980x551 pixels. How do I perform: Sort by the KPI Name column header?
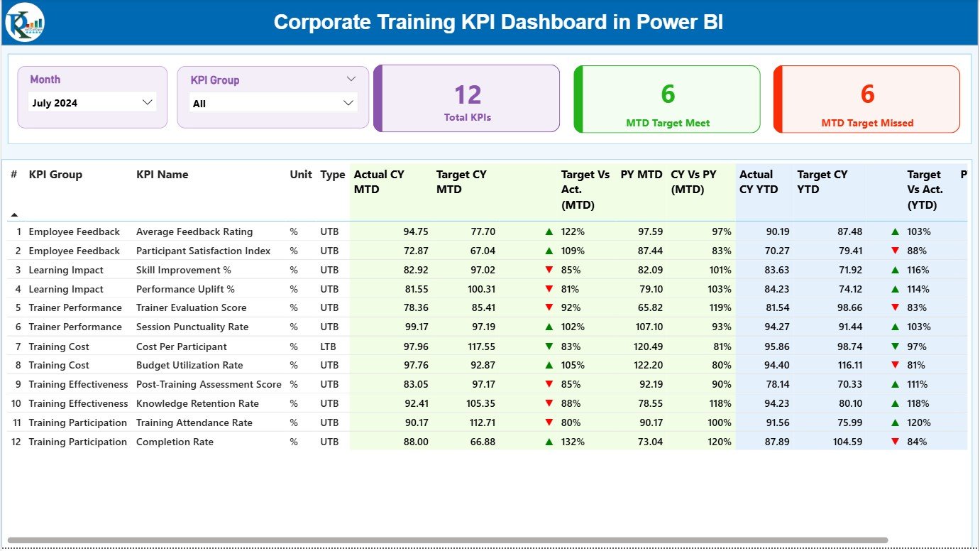162,175
